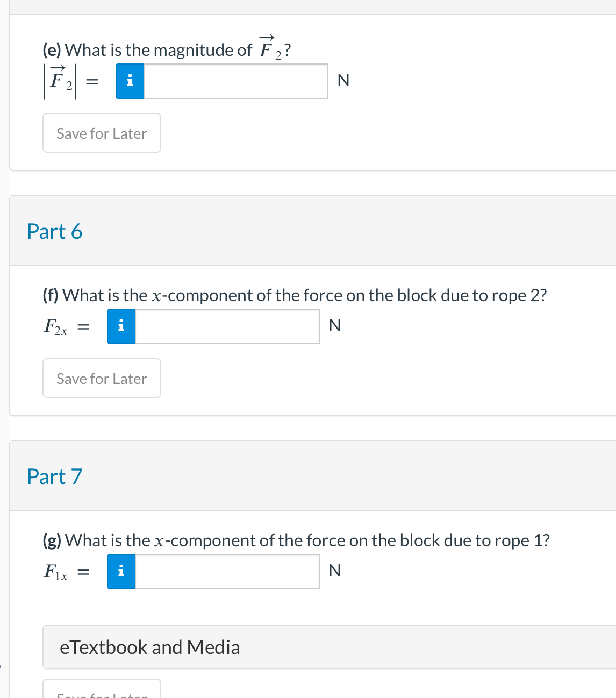Collapse the Part 7 section header
Image resolution: width=616 pixels, height=698 pixels.
(55, 476)
